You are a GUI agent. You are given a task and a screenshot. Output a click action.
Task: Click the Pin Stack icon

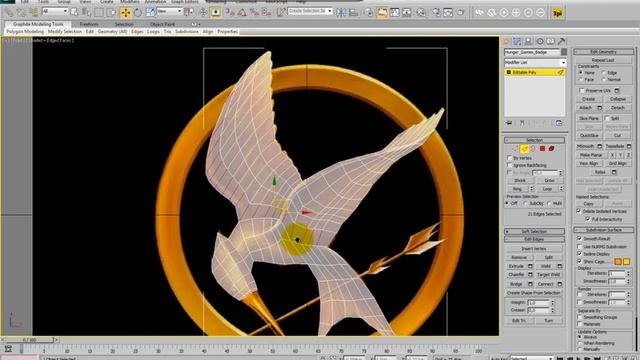coord(509,123)
